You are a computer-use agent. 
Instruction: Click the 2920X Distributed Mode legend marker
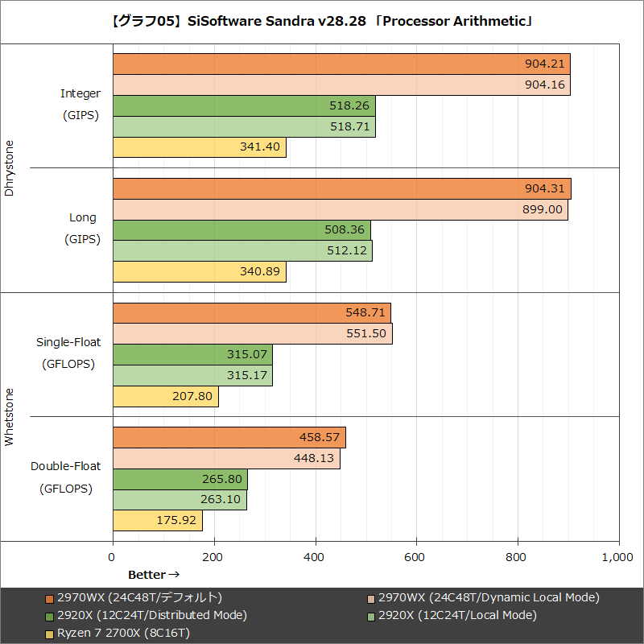coord(50,615)
